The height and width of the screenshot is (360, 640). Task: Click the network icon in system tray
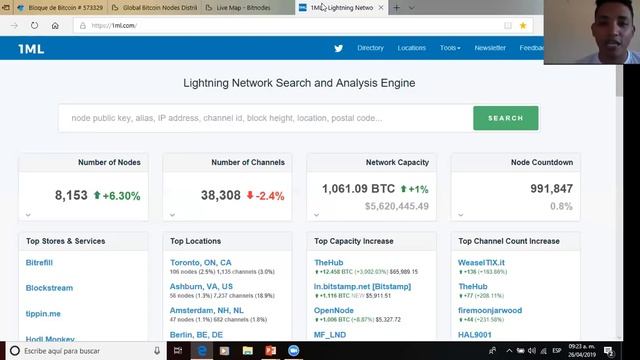click(x=543, y=351)
